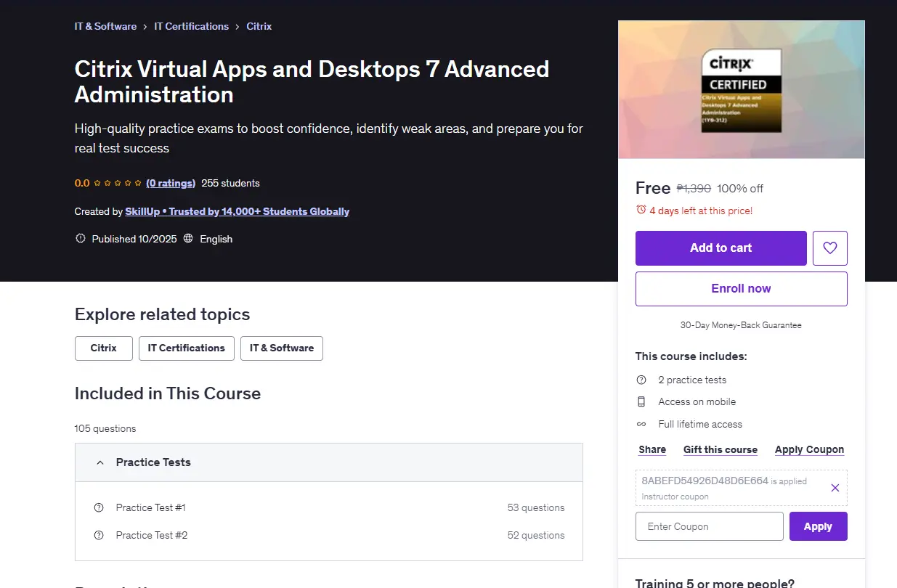The image size is (897, 588).
Task: Click the applied coupon code text
Action: pos(705,481)
